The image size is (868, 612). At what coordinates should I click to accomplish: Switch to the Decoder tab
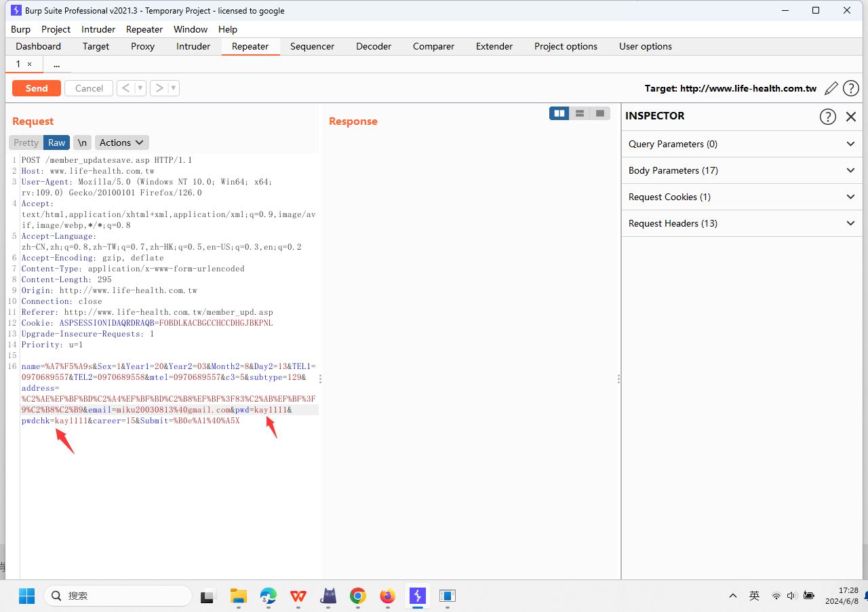click(x=374, y=46)
